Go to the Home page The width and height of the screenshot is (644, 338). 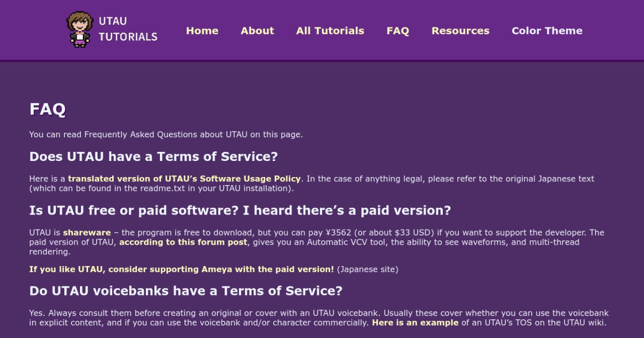pos(202,31)
